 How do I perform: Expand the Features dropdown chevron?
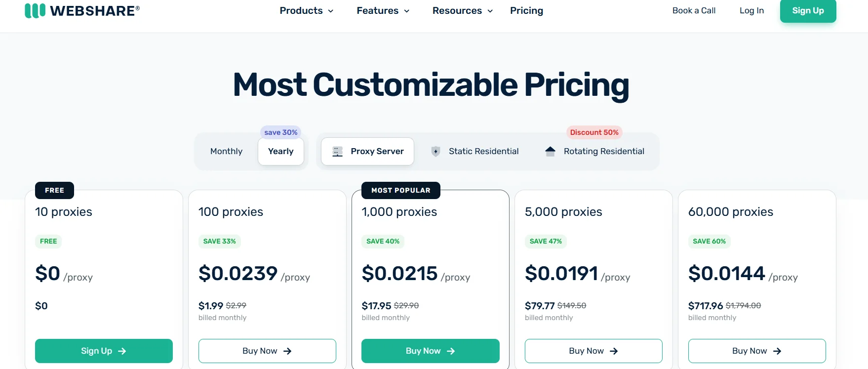pos(407,11)
